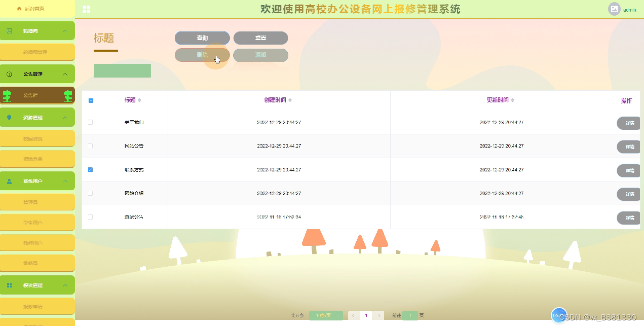This screenshot has height=326, width=644.
Task: Go to next page arrow in pagination
Action: [380, 315]
